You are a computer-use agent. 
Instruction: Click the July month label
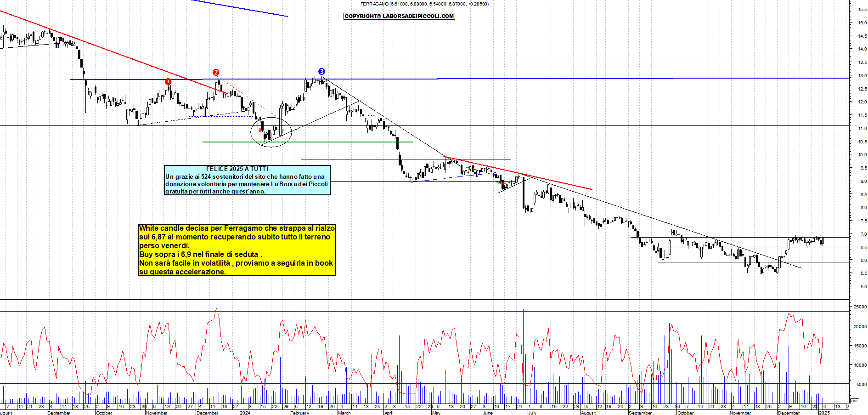[532, 413]
